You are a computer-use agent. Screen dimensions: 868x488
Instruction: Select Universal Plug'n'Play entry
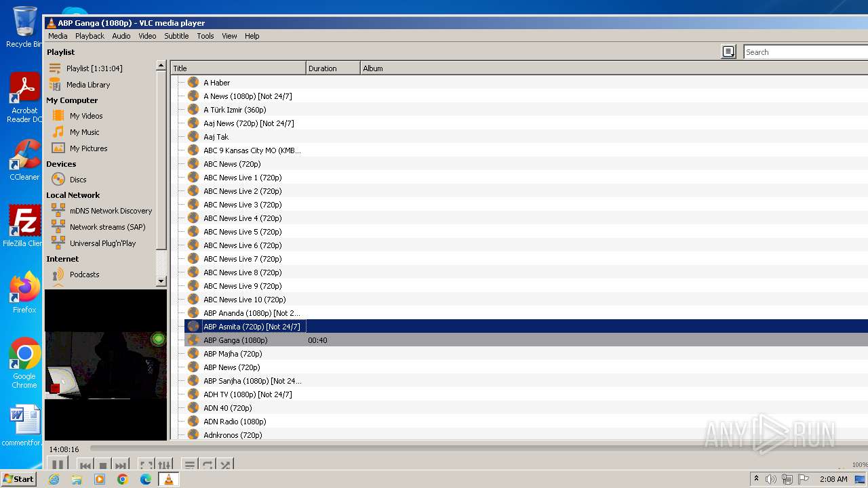pos(102,243)
